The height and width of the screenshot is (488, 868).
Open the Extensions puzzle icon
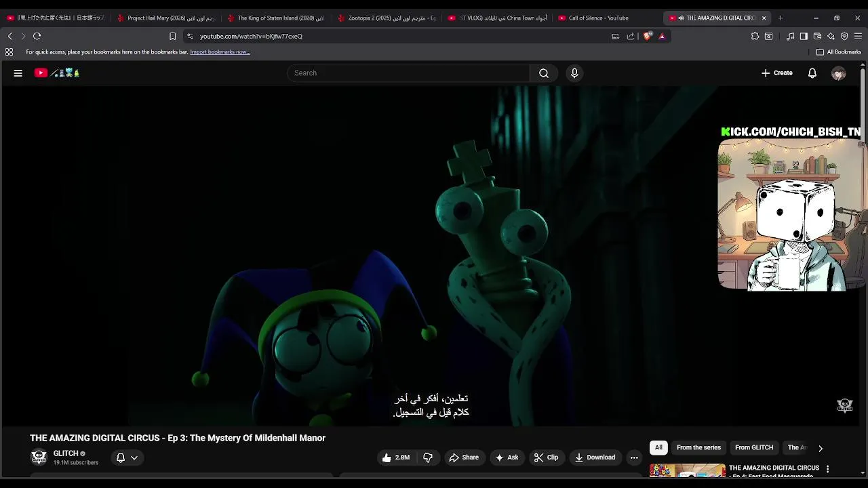[755, 37]
